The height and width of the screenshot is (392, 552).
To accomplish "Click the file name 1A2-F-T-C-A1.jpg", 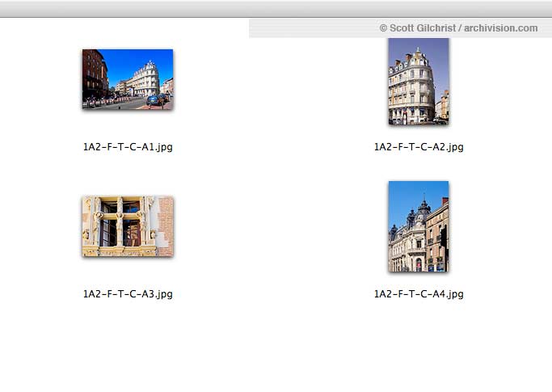I will coord(128,147).
